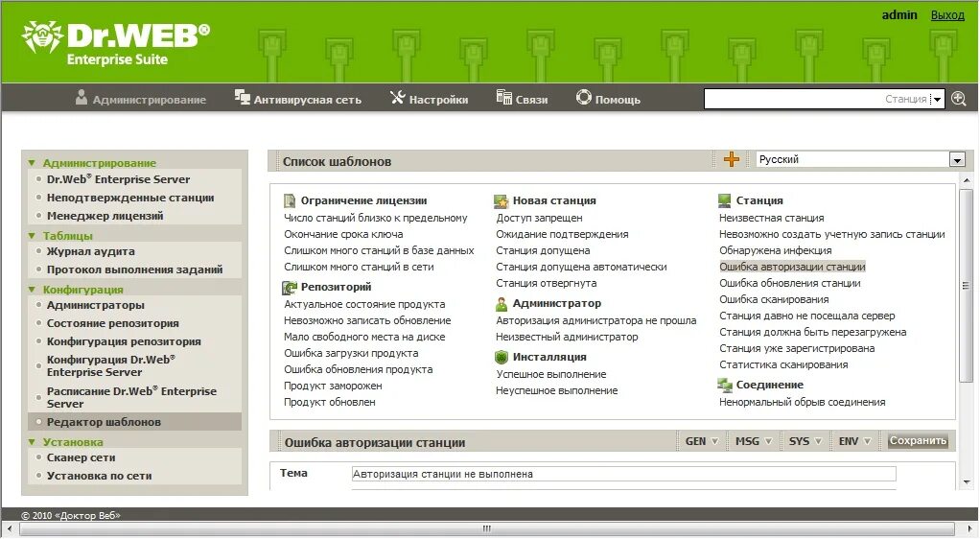Select template Ненормальный обрыв соединения
Viewport: 980px width, 539px height.
click(x=802, y=402)
